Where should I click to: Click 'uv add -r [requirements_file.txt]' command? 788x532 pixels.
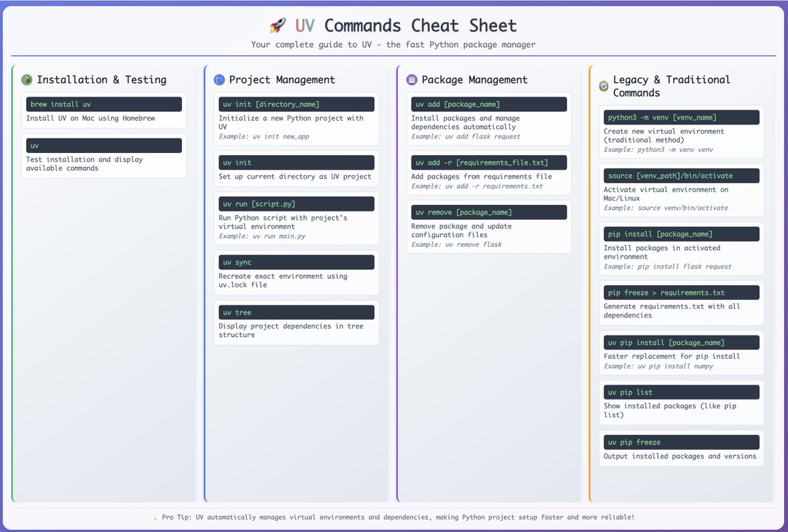coord(489,162)
